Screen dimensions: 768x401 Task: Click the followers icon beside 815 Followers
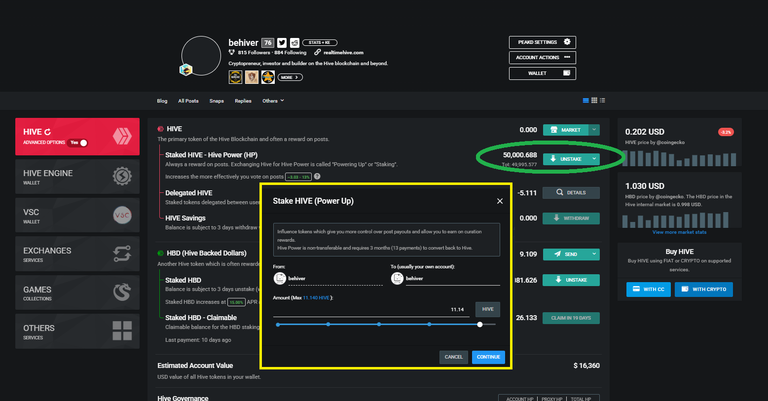(232, 52)
